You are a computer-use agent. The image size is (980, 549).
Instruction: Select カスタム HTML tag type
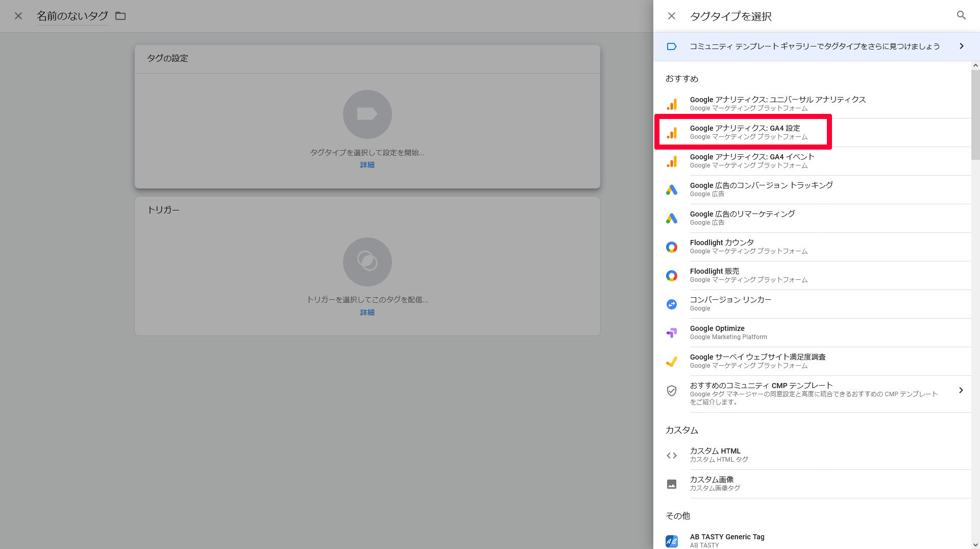coord(812,456)
